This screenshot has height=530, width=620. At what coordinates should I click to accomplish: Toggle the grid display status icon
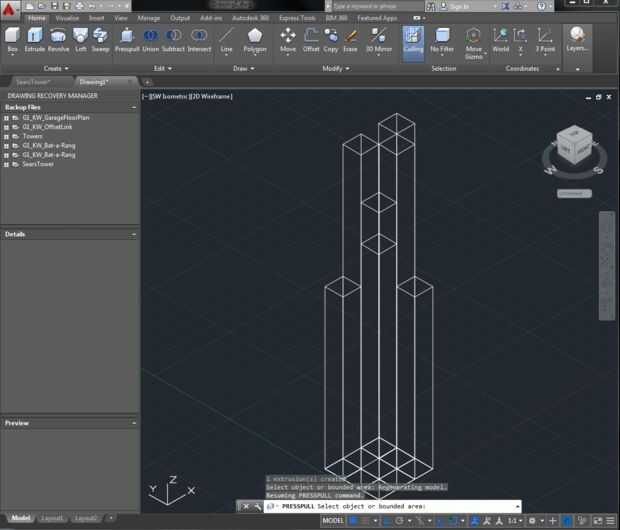pos(353,521)
